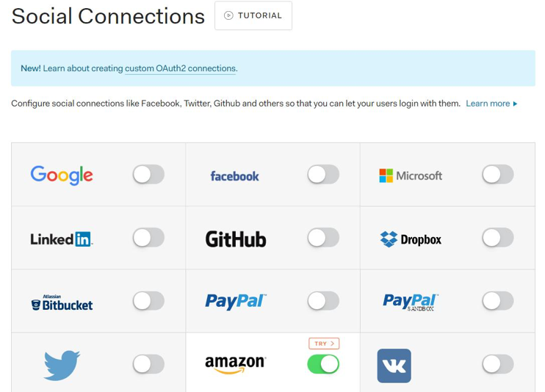Select the Dropbox logo
Image resolution: width=545 pixels, height=392 pixels.
click(x=411, y=239)
